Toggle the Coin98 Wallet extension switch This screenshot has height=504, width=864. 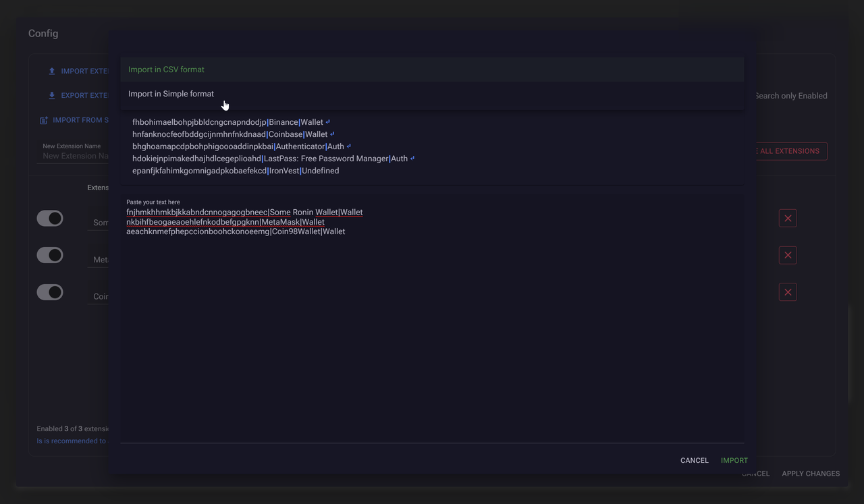click(50, 292)
